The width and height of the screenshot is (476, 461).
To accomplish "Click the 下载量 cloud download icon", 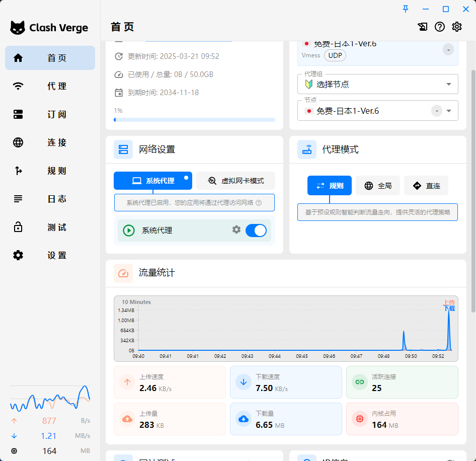I will [244, 419].
